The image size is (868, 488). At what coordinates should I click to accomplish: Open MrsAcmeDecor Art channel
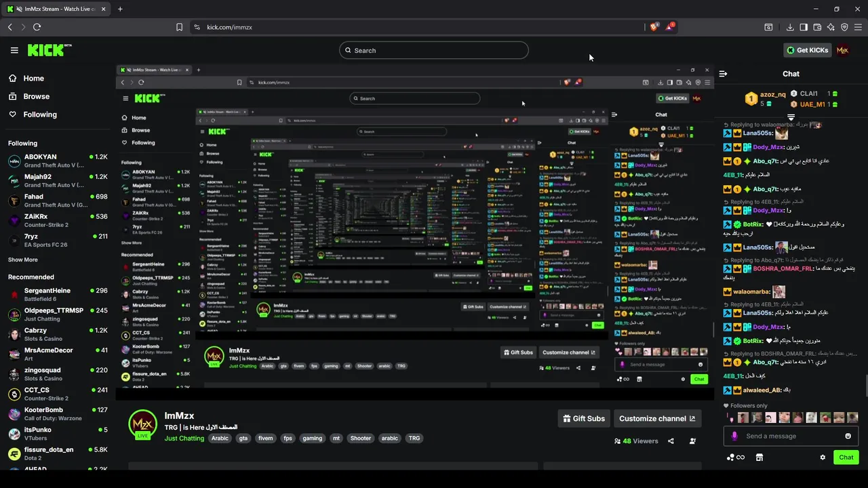pyautogui.click(x=58, y=354)
